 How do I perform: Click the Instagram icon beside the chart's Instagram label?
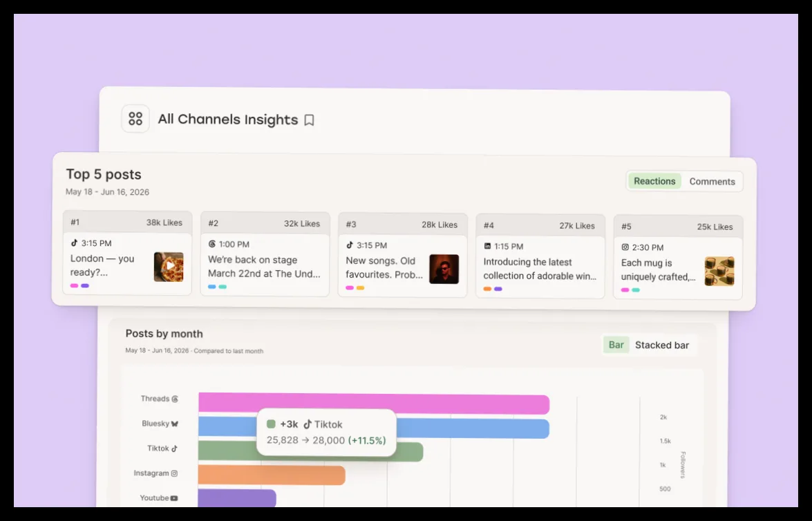175,473
